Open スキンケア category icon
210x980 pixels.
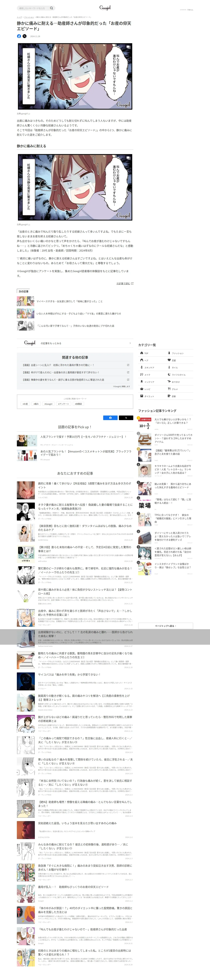coord(141,367)
